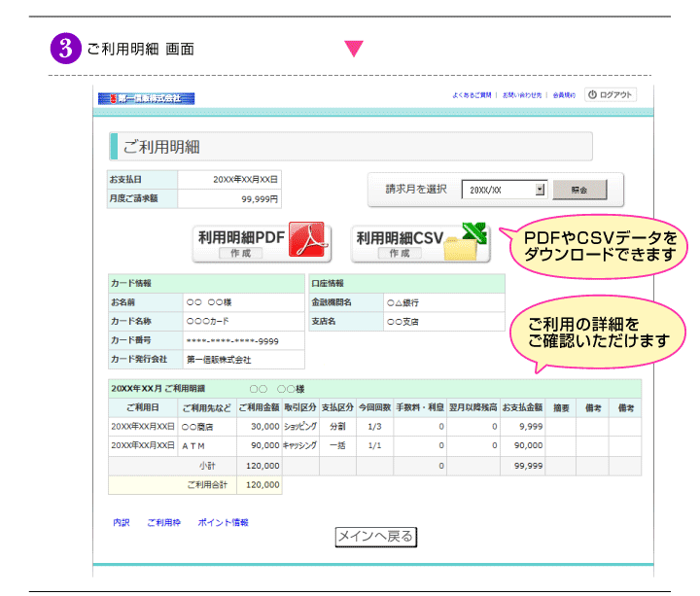The image size is (700, 596).
Task: Click the pink downward triangle marker
Action: point(354,49)
